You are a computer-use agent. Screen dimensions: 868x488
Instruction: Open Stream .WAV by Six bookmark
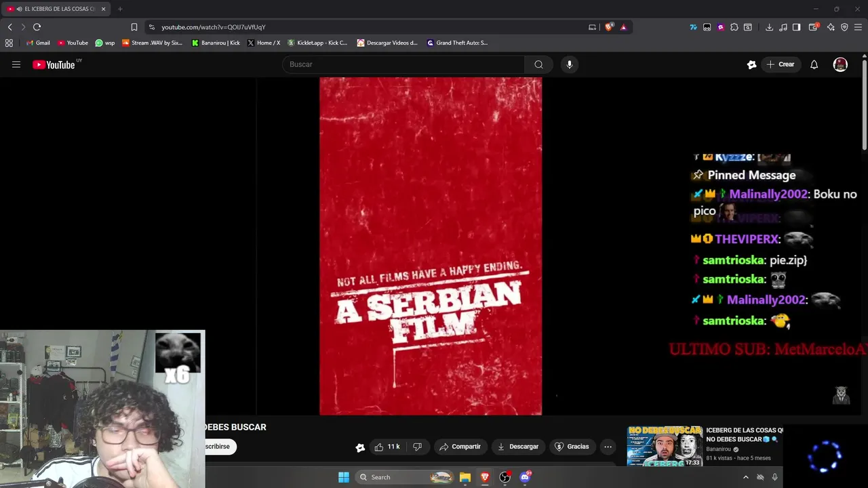[x=153, y=43]
